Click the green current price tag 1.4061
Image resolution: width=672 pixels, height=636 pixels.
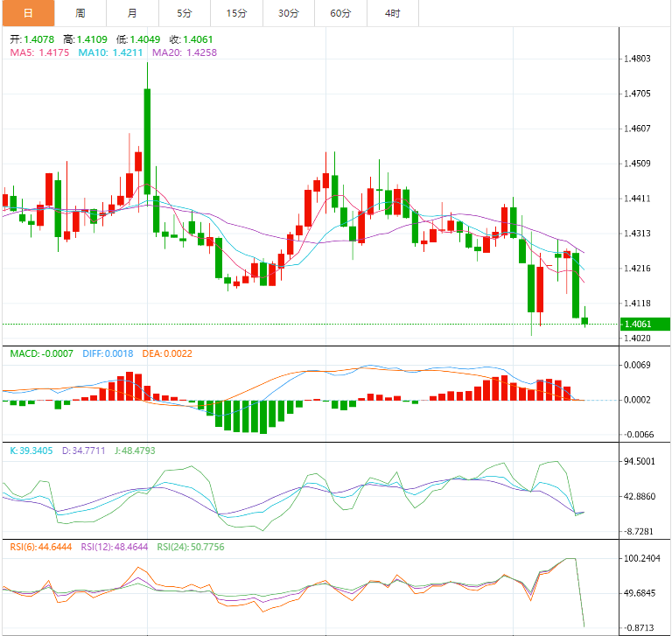click(x=644, y=324)
